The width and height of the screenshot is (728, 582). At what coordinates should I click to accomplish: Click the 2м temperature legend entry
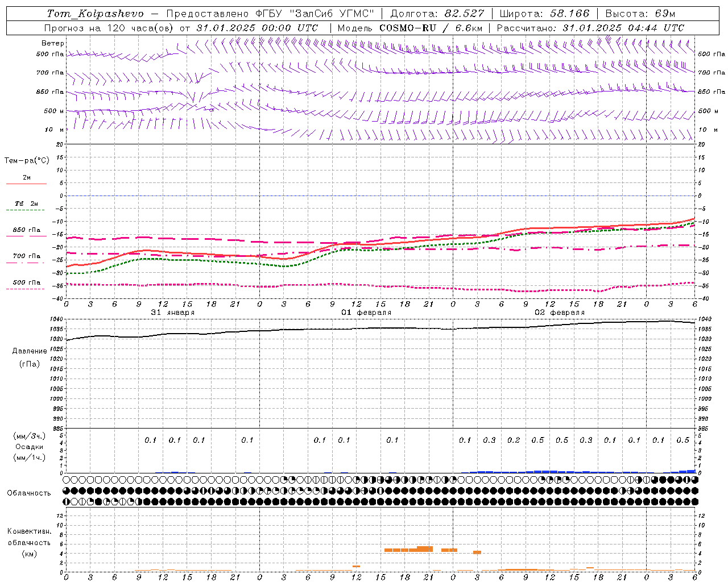(27, 178)
